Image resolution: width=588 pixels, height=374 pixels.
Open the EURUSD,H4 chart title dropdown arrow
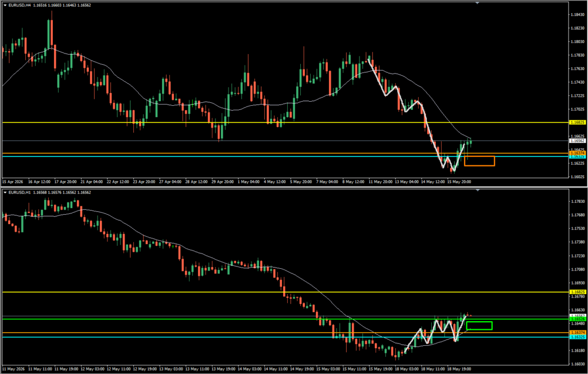[x=5, y=5]
